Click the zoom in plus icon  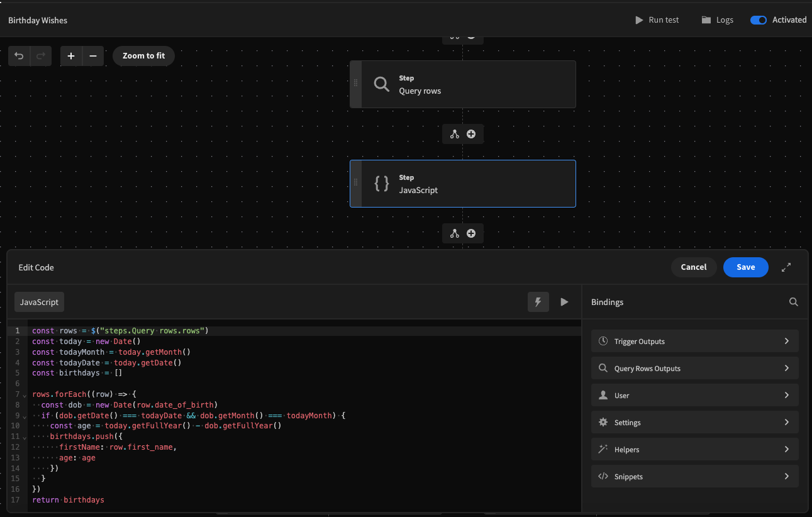[x=71, y=56]
